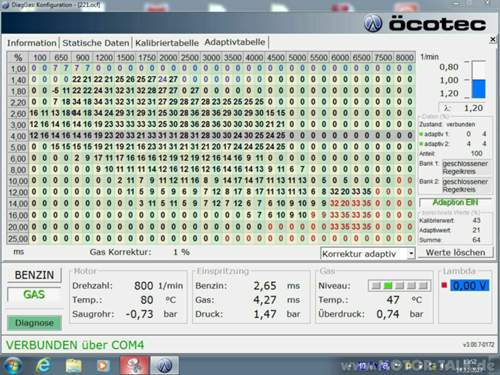Screen dimensions: 500x375
Task: Open the Information tab
Action: [32, 43]
